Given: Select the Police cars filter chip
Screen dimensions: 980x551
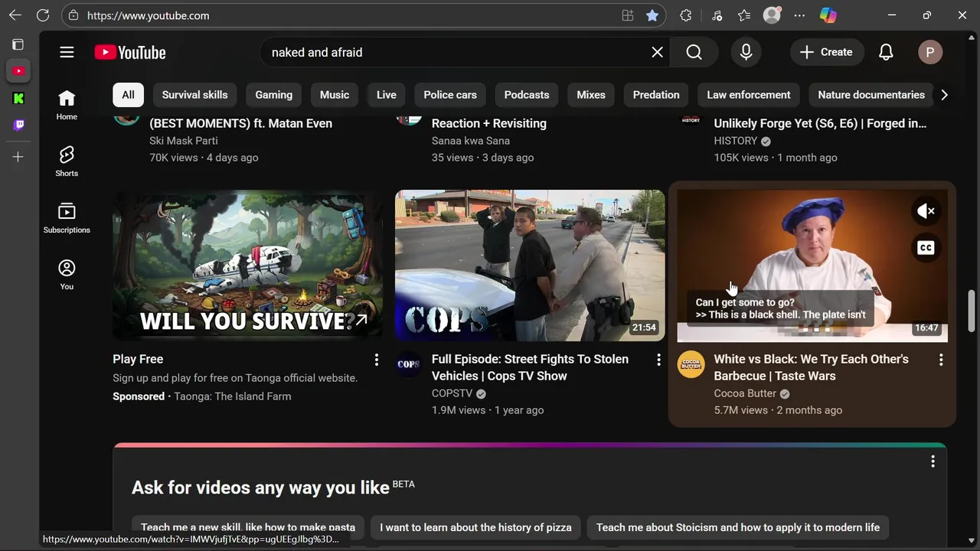Looking at the screenshot, I should (450, 95).
